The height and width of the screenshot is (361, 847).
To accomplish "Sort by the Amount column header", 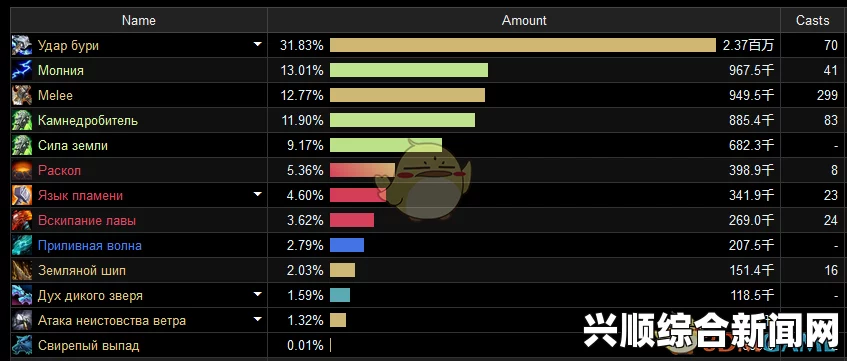I will 524,21.
